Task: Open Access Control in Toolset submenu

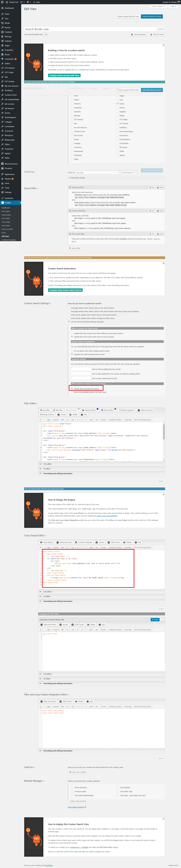Action: [x=7, y=229]
